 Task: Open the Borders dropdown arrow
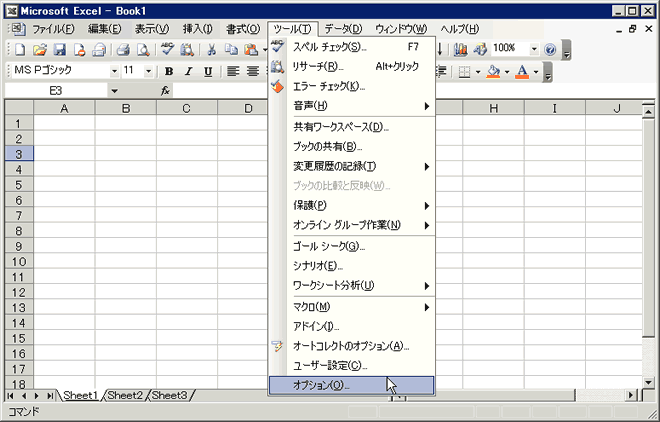pyautogui.click(x=478, y=72)
